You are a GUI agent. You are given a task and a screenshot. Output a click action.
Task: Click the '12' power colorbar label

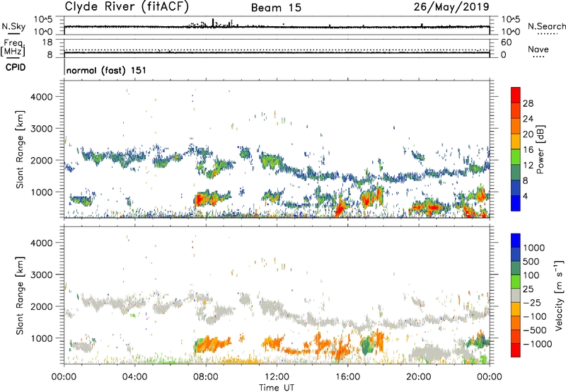[528, 166]
